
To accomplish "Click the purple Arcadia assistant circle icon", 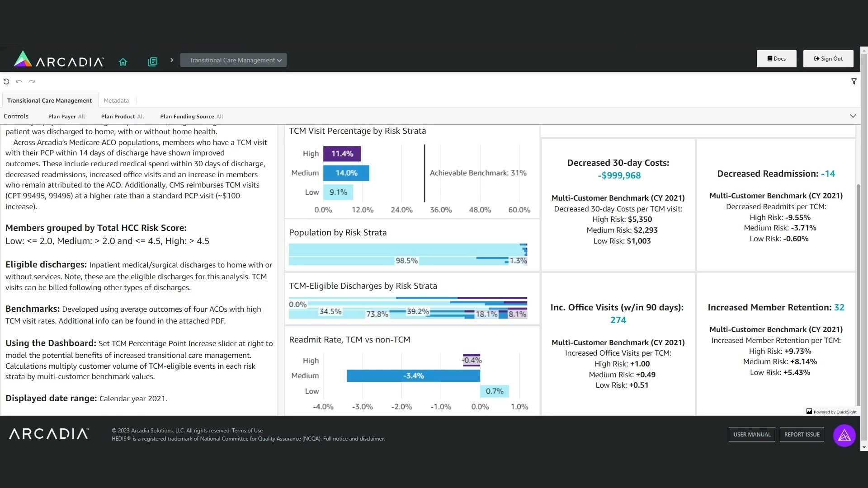I will point(844,436).
